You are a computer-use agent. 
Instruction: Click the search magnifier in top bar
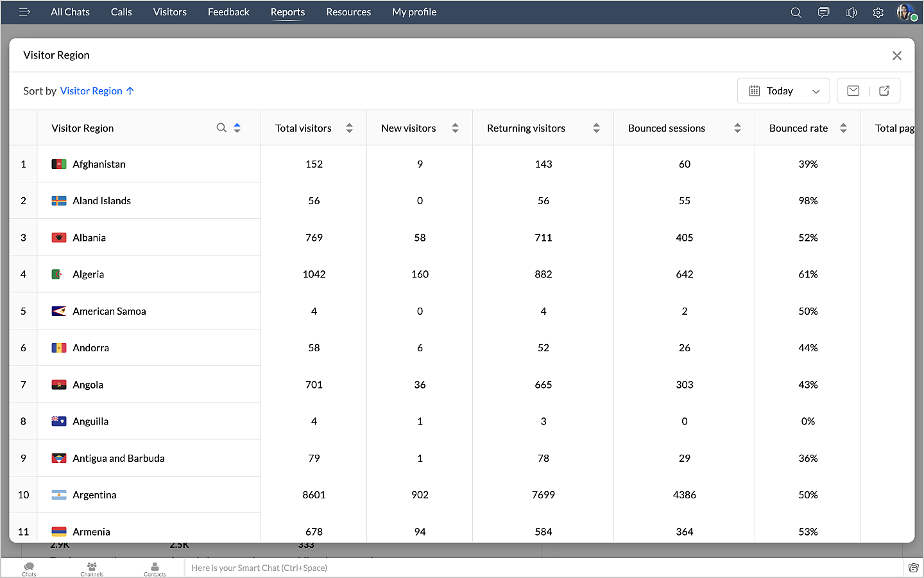796,12
